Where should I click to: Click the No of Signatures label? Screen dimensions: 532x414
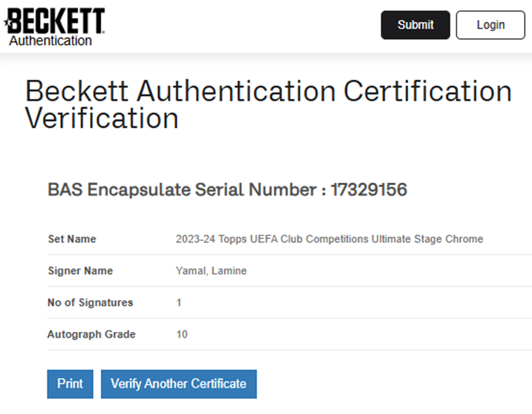pos(90,303)
